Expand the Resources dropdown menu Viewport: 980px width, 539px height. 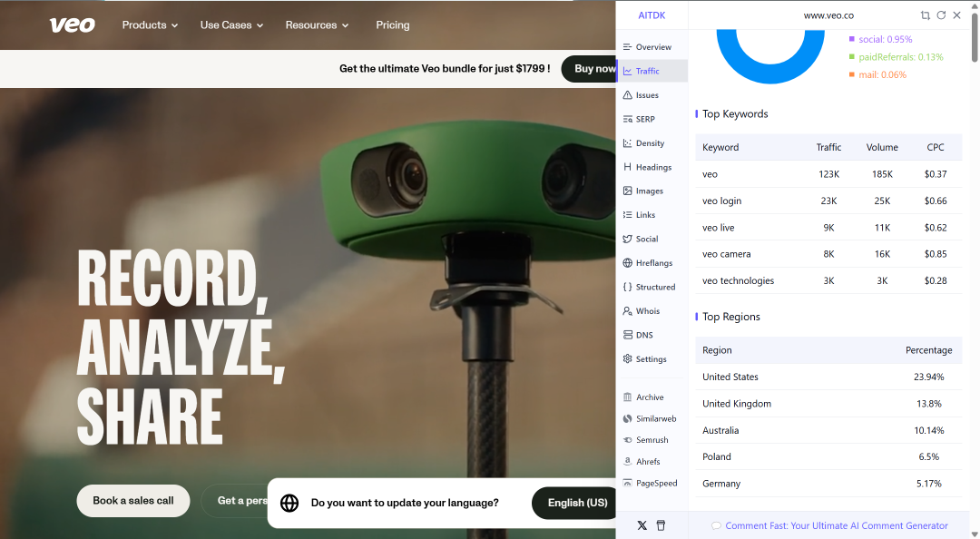(x=317, y=25)
